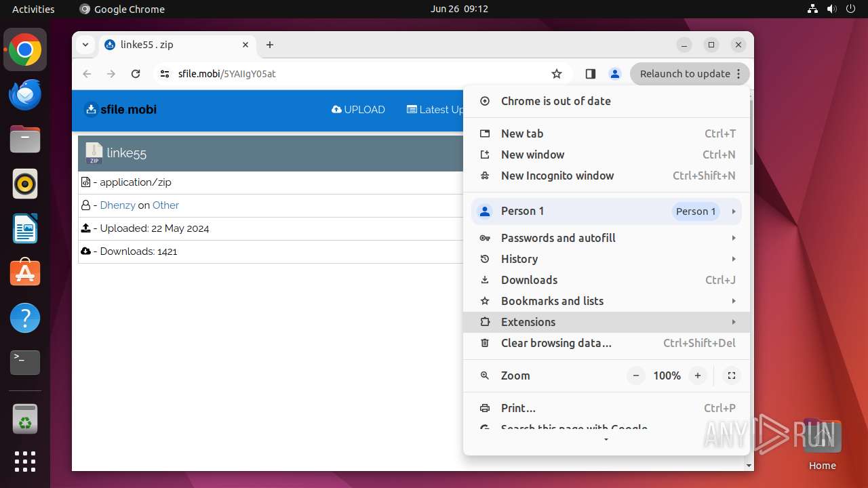868x488 pixels.
Task: Bookmark this tab with the star icon
Action: [557, 74]
